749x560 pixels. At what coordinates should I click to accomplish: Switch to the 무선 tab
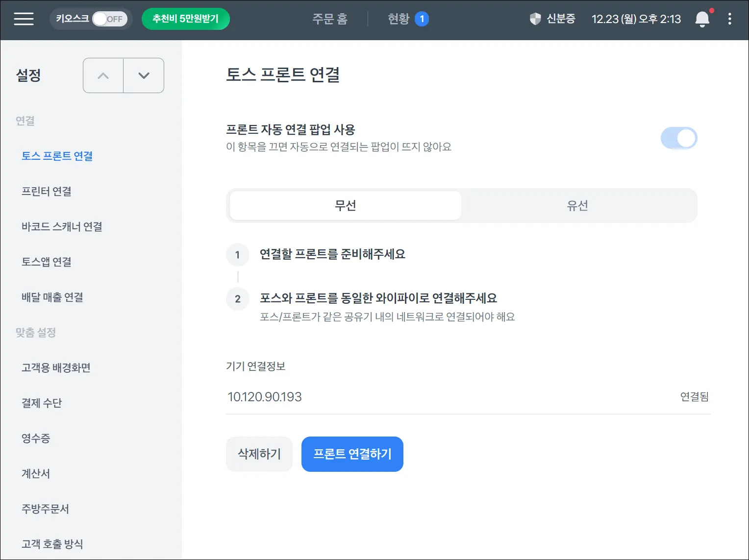[346, 205]
